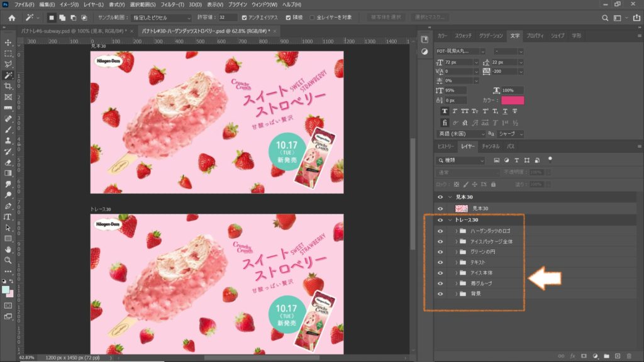Click the trash icon to delete the layer
This screenshot has height=362, width=644.
pos(629,356)
